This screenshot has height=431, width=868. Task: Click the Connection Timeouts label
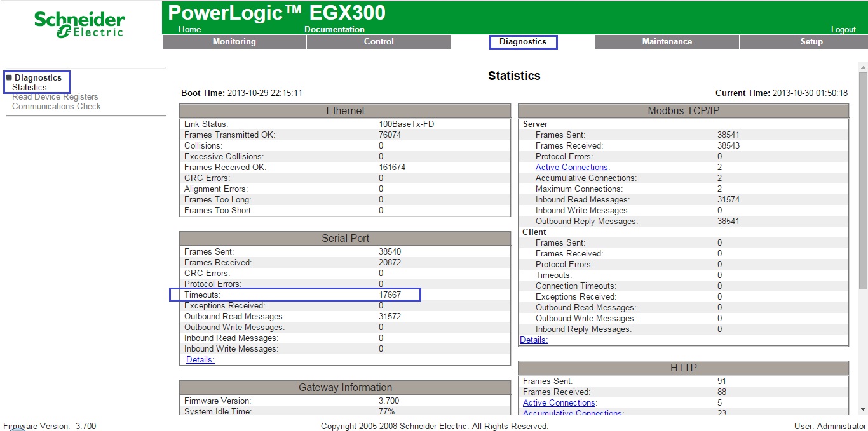click(x=576, y=286)
